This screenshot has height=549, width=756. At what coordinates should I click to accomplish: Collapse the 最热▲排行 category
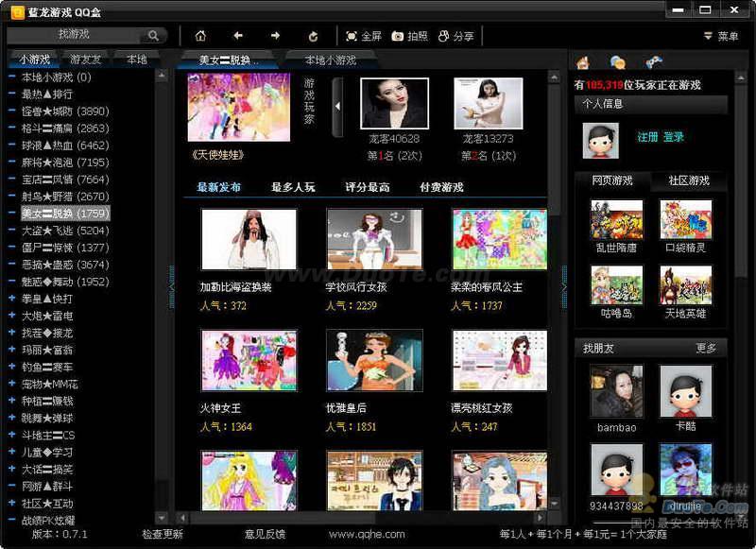12,94
